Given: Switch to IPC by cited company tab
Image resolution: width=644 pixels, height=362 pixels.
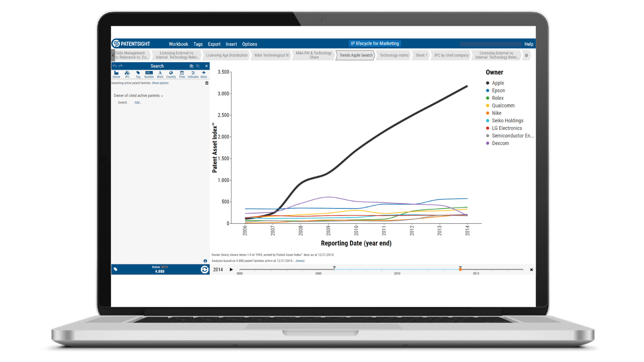Looking at the screenshot, I should point(451,56).
